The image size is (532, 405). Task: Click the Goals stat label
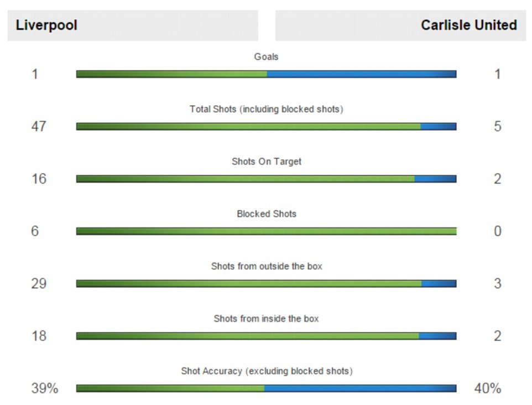click(x=266, y=56)
